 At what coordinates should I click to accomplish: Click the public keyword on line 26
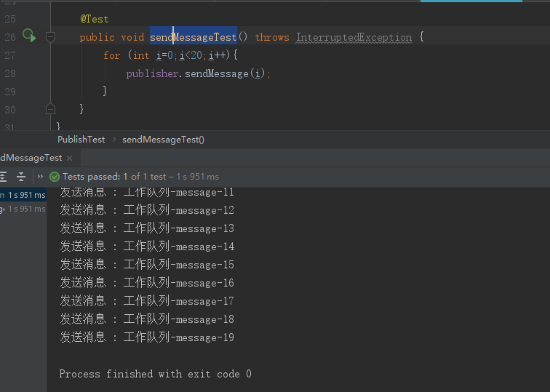97,37
